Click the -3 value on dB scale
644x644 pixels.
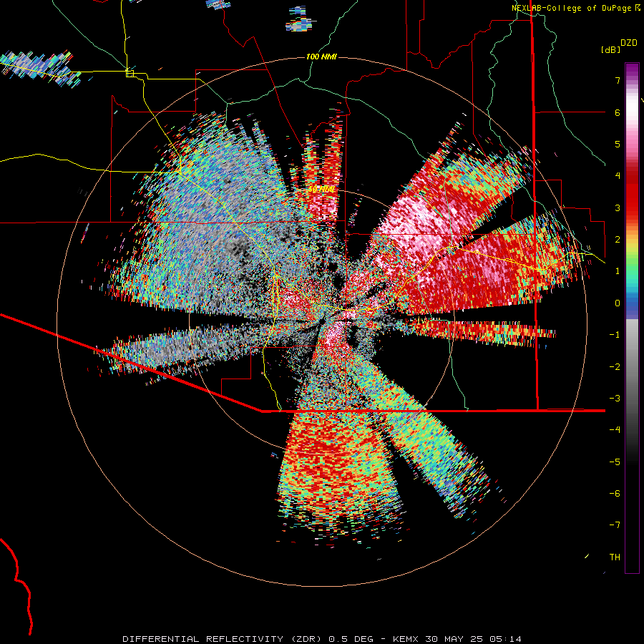tap(615, 399)
